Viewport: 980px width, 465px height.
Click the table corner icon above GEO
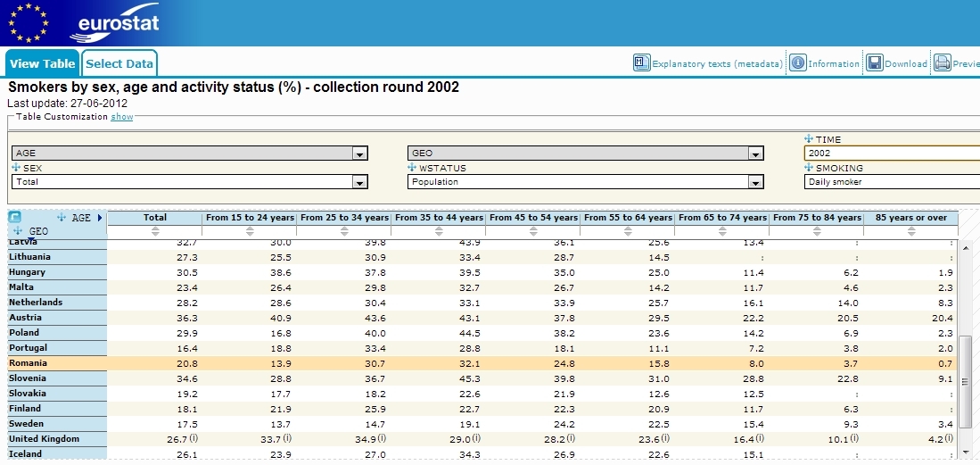[x=15, y=217]
